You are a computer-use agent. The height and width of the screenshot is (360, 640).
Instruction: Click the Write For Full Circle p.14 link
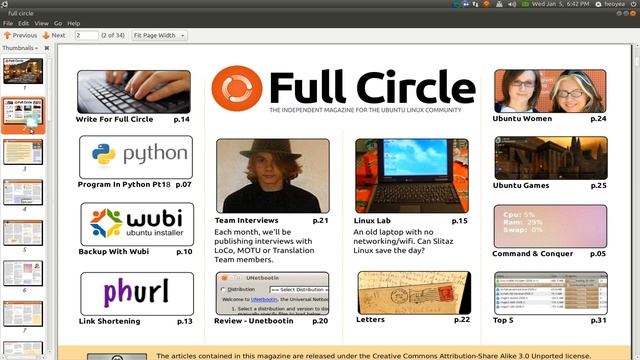point(133,119)
